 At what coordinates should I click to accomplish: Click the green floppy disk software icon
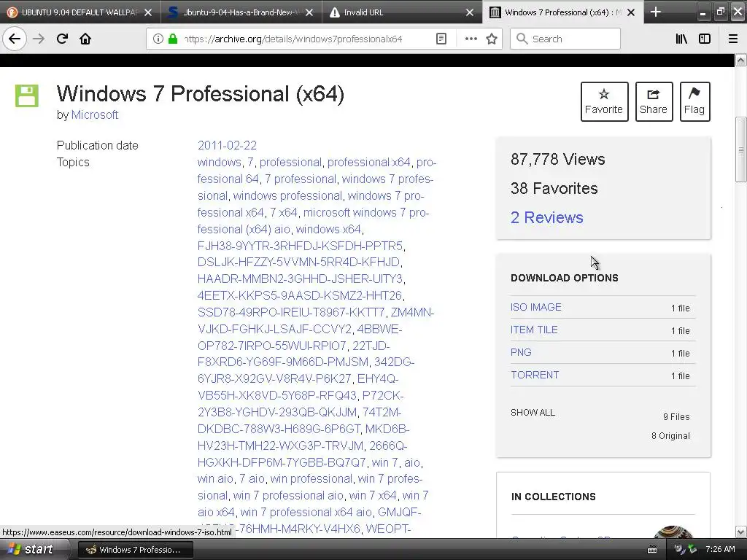click(x=27, y=96)
